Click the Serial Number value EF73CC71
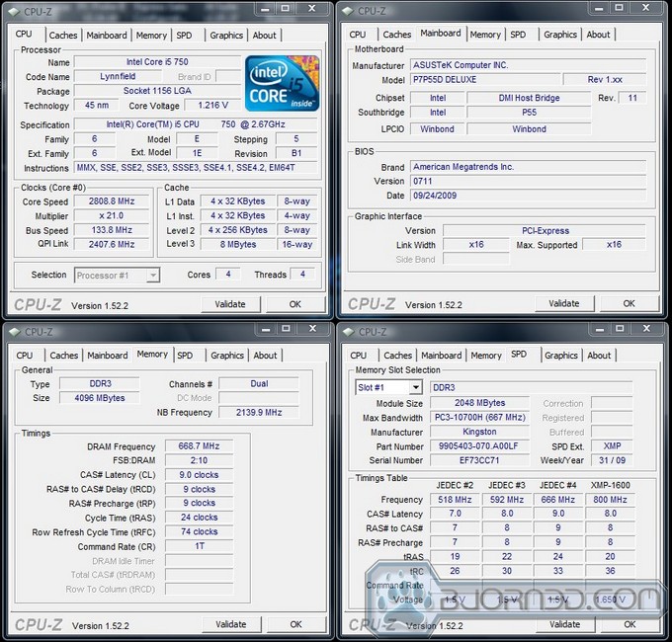The height and width of the screenshot is (642, 672). pos(479,460)
